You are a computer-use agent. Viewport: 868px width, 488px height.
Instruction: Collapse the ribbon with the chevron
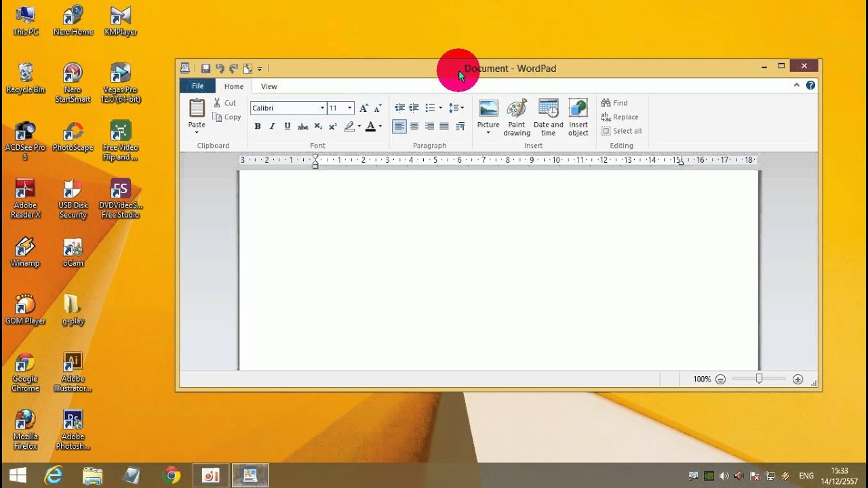coord(797,85)
